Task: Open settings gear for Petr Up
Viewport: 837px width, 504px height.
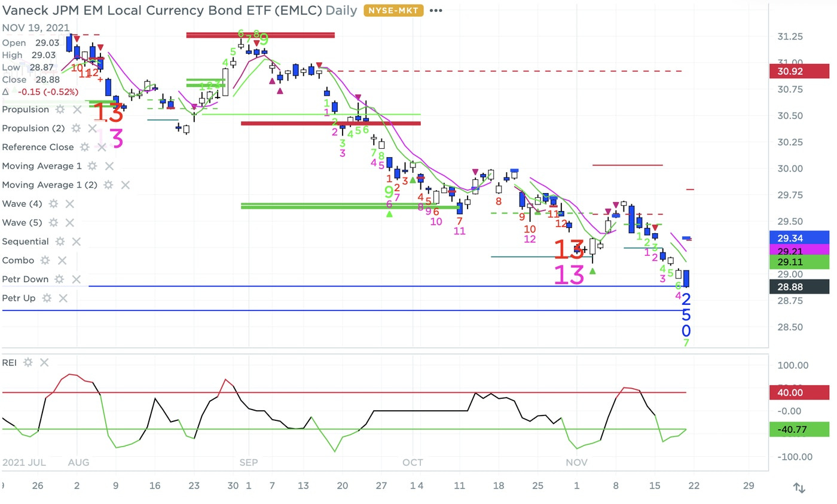Action: (47, 298)
